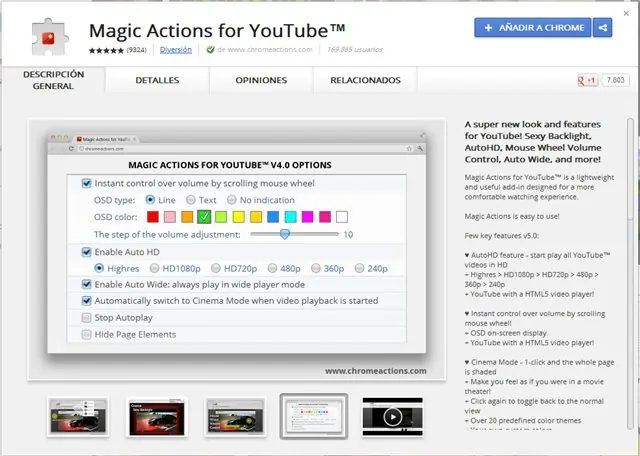The image size is (640, 456).
Task: Pick the white OSD color swatch
Action: point(342,217)
